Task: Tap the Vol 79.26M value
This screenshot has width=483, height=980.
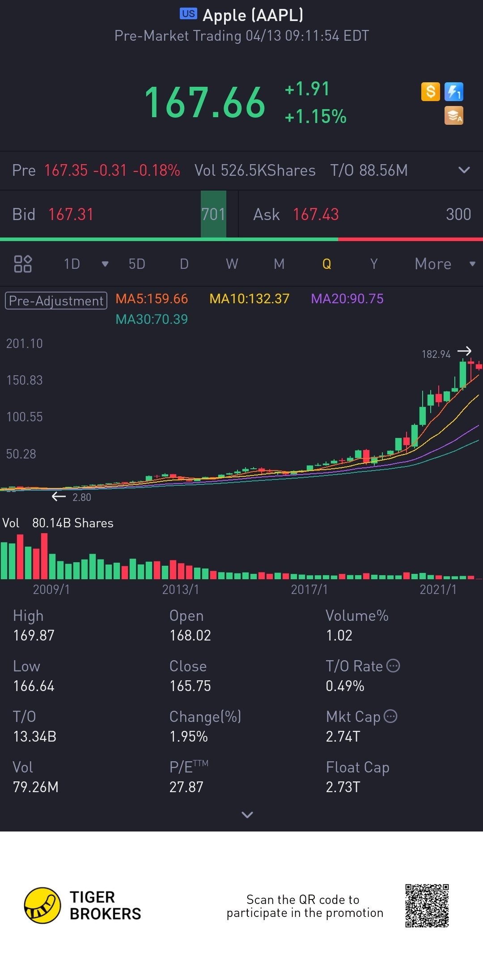Action: pos(35,787)
